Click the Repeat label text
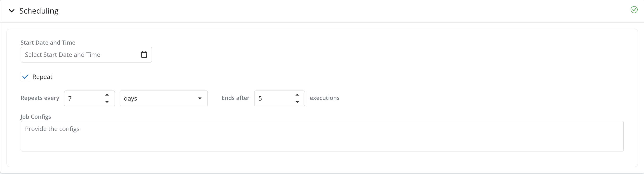 pos(42,77)
